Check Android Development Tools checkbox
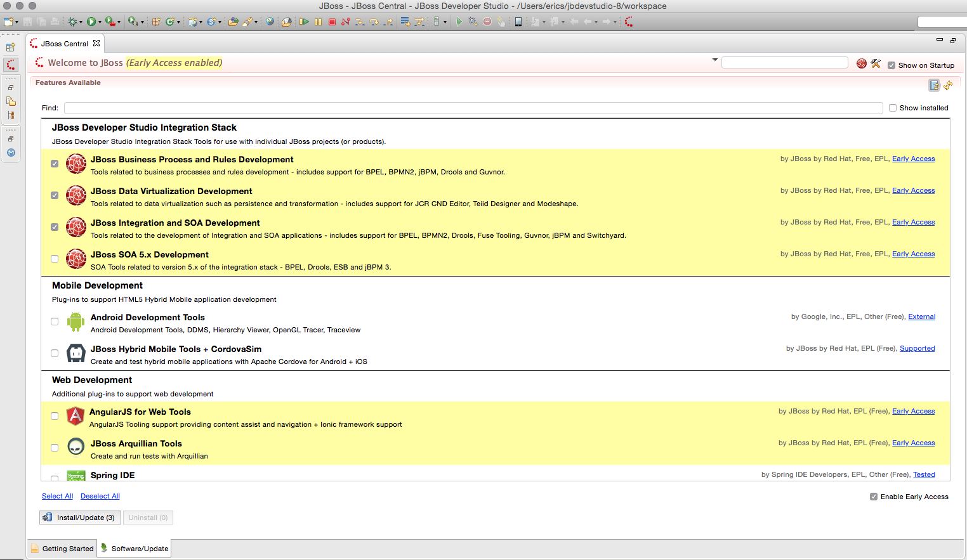 [x=55, y=322]
